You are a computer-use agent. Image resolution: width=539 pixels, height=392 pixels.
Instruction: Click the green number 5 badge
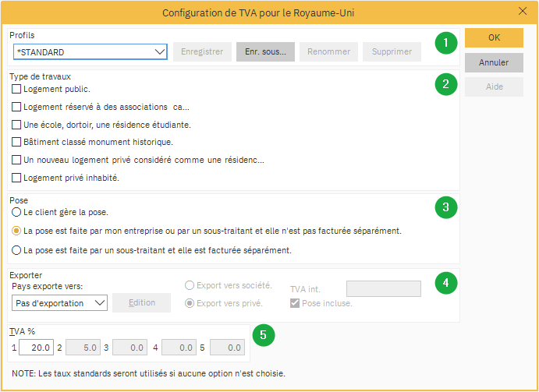pos(264,336)
